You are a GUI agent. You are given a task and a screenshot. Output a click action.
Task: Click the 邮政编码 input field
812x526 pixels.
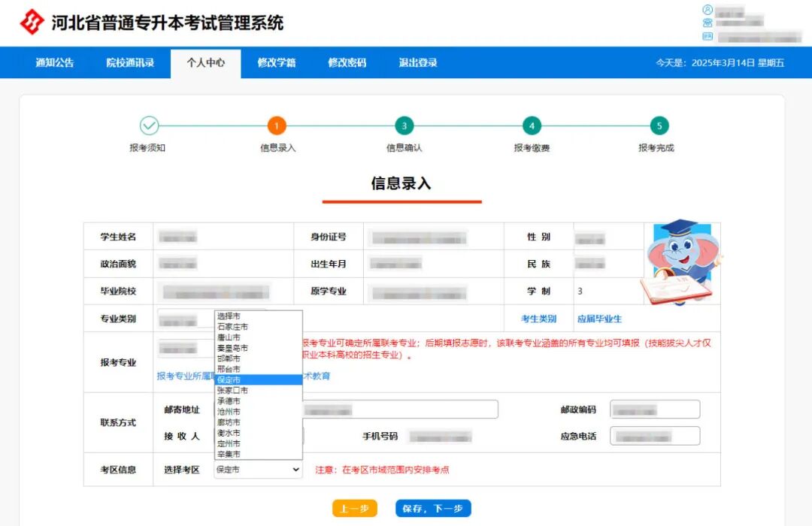pos(655,410)
